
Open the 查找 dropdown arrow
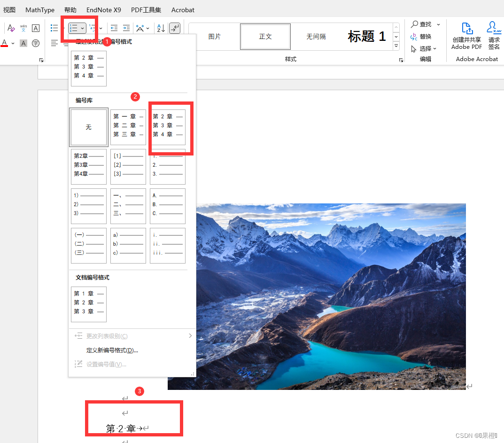tap(438, 24)
